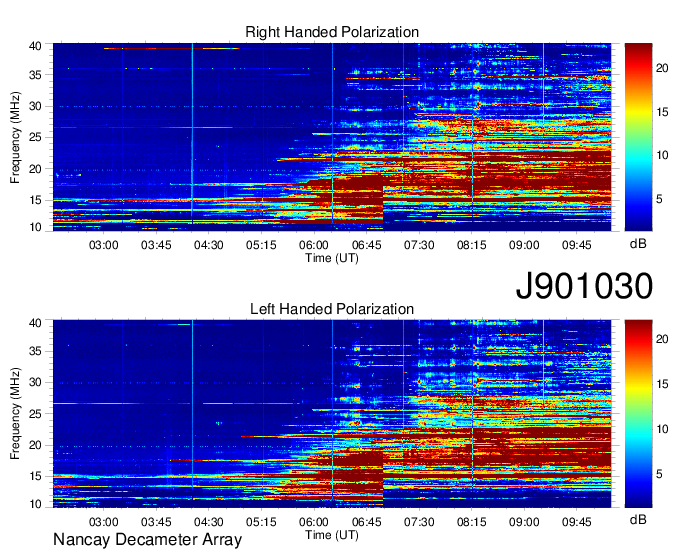Click the '03:00' tick under Left Handed plot

pos(104,522)
